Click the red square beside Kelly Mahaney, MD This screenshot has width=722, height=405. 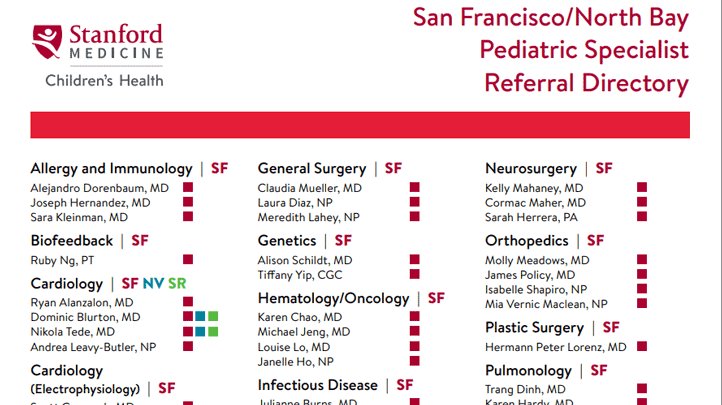coord(642,188)
